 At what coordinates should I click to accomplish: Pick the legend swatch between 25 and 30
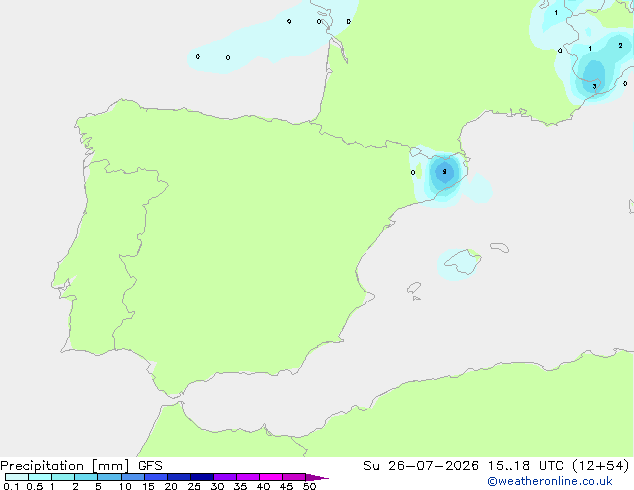[201, 477]
